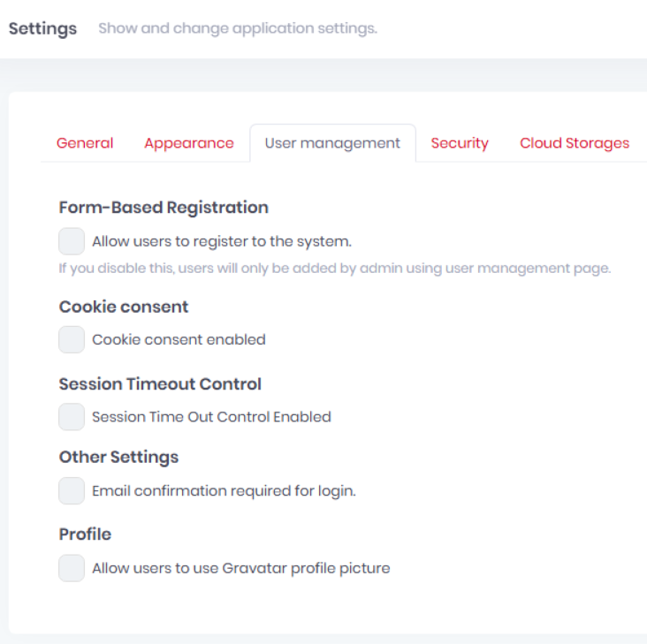Open the Cloud Storages tab
The height and width of the screenshot is (644, 647).
click(x=575, y=143)
